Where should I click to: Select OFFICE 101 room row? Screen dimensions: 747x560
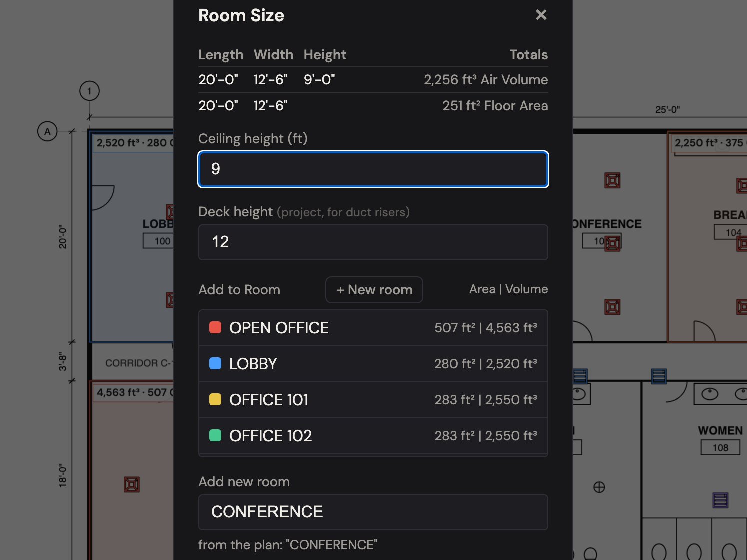pos(373,400)
